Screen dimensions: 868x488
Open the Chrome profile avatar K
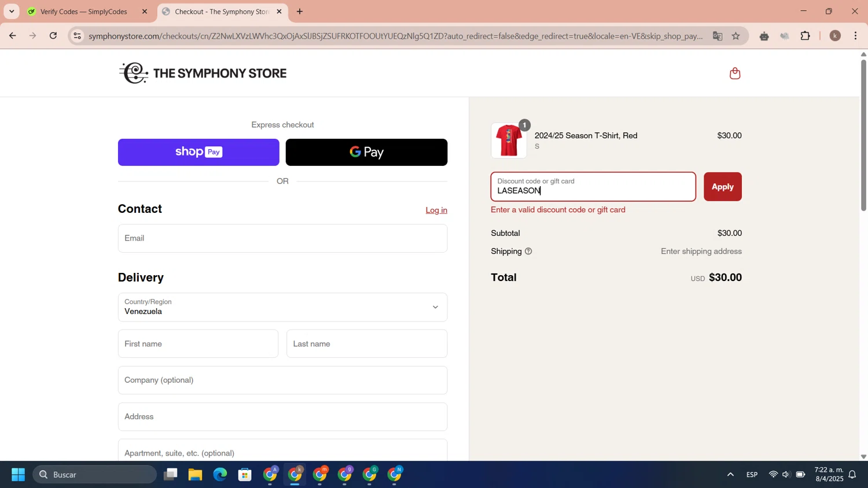click(835, 36)
